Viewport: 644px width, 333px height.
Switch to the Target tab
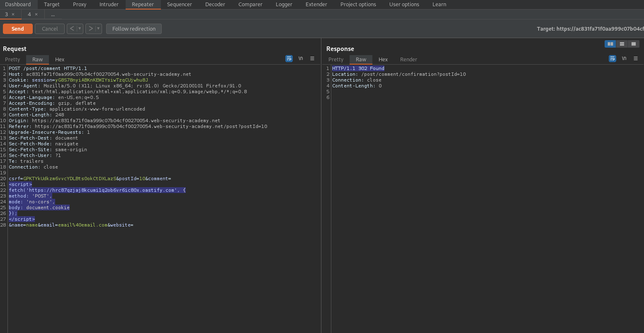[x=52, y=5]
